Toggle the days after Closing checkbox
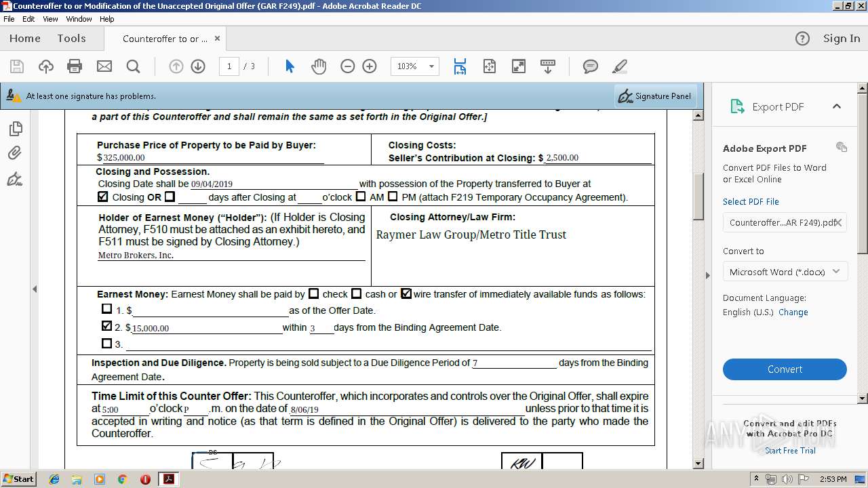Image resolution: width=868 pixels, height=488 pixels. pos(170,197)
